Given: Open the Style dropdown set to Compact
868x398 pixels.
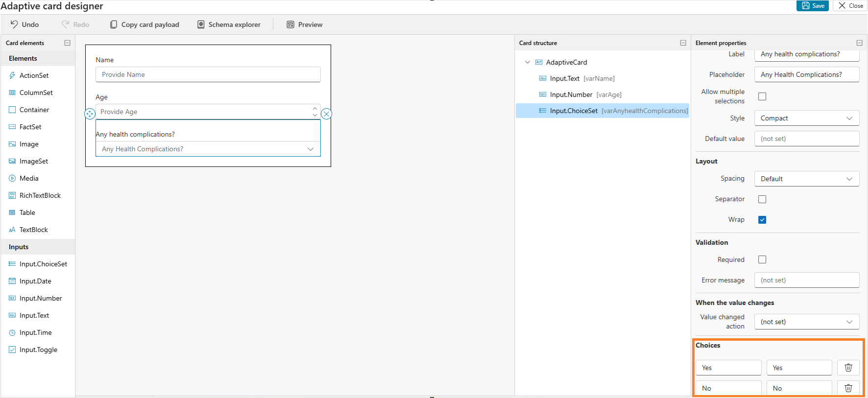Looking at the screenshot, I should (806, 118).
